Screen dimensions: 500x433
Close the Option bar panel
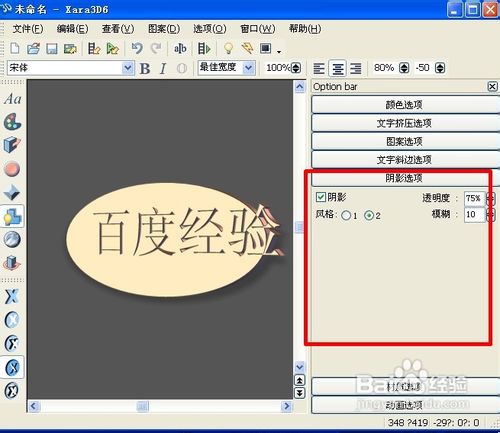pos(492,87)
